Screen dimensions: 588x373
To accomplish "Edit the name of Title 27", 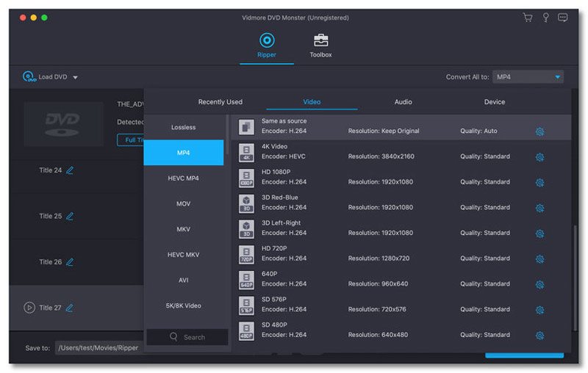I will click(70, 308).
